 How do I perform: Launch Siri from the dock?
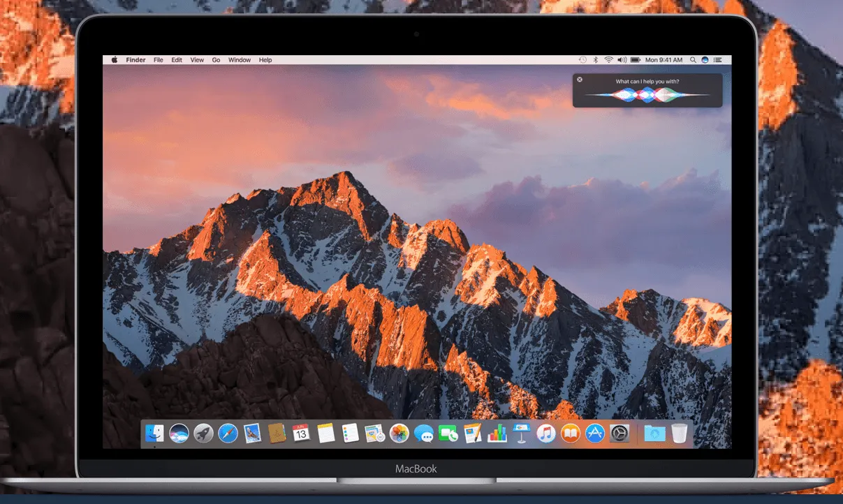[x=179, y=433]
